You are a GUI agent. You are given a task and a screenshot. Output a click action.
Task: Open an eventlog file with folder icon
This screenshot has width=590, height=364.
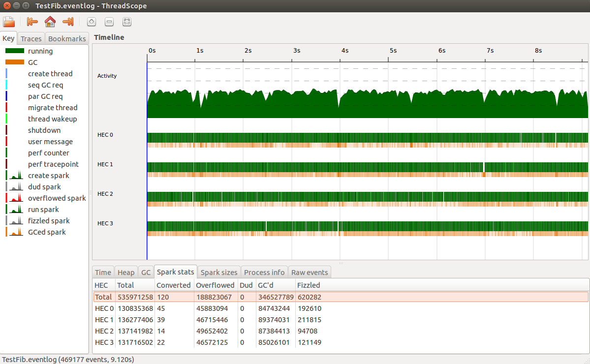[x=9, y=22]
